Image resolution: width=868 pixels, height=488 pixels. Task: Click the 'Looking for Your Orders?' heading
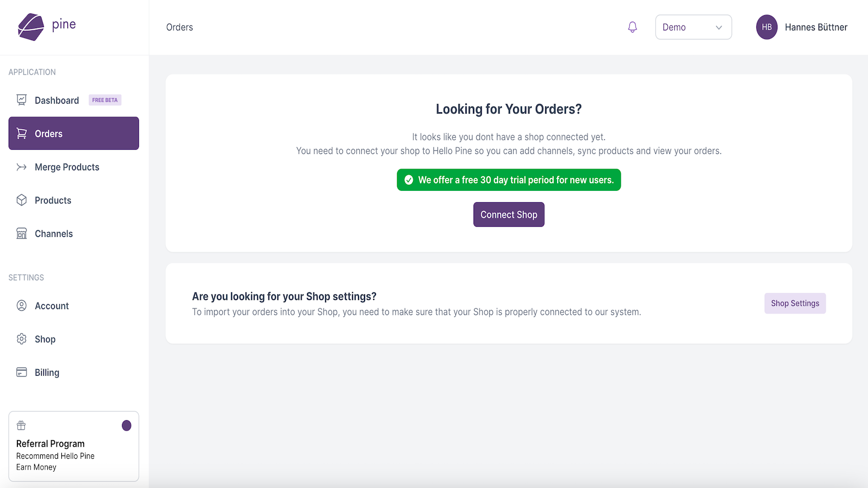[509, 109]
